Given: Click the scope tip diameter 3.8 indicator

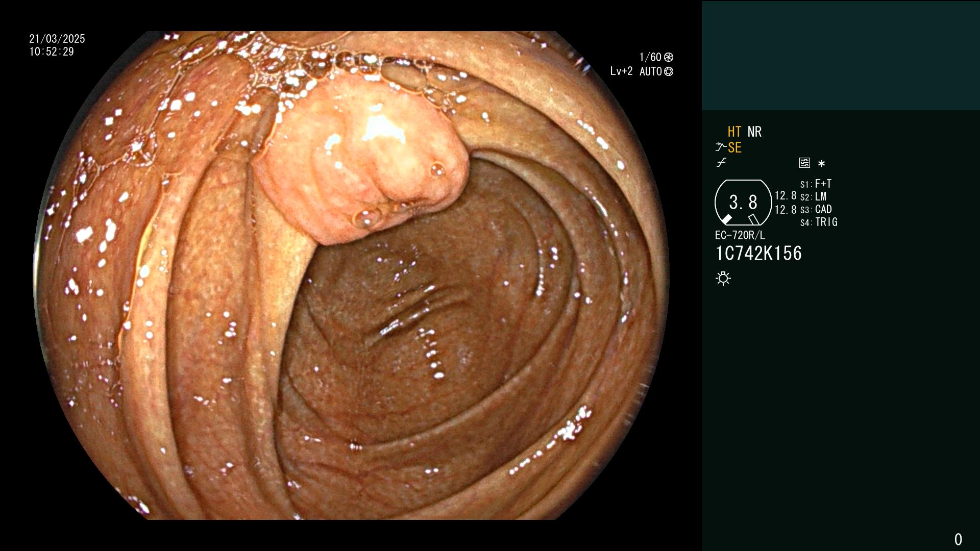Looking at the screenshot, I should (743, 203).
